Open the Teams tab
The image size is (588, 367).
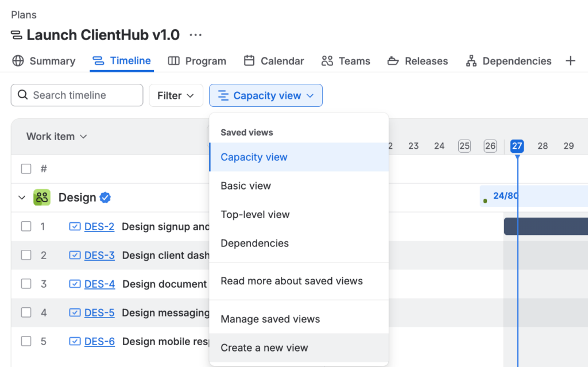point(346,61)
